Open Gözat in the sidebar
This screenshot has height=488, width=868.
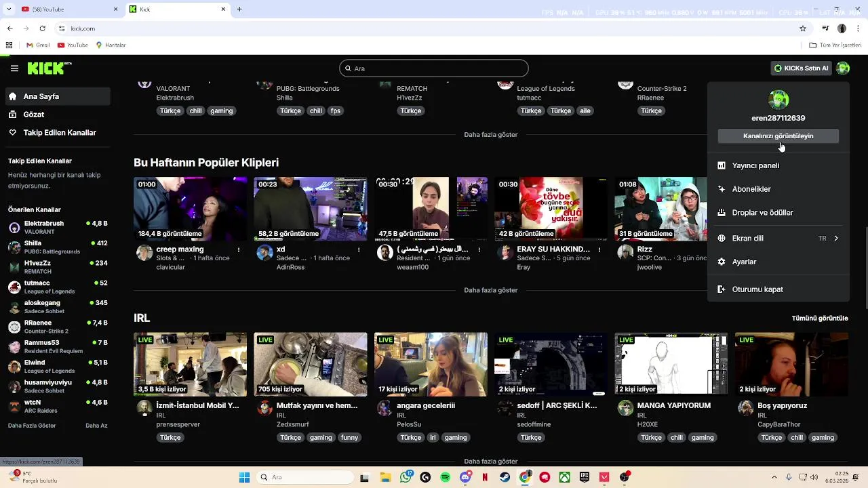(x=57, y=115)
